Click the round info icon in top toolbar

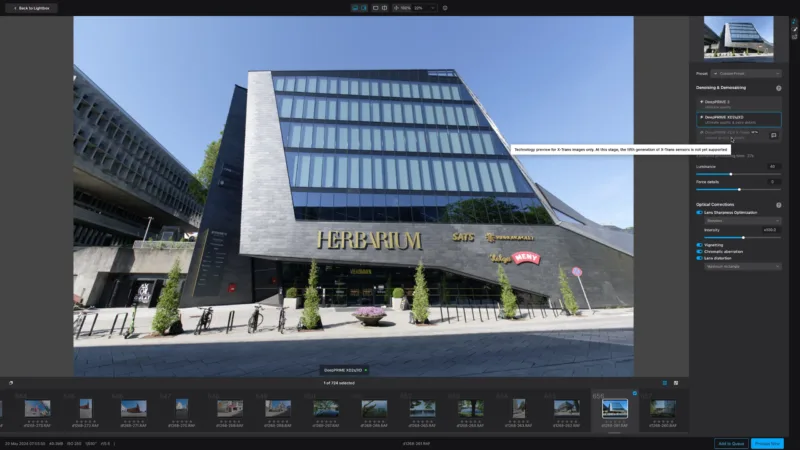click(x=445, y=8)
